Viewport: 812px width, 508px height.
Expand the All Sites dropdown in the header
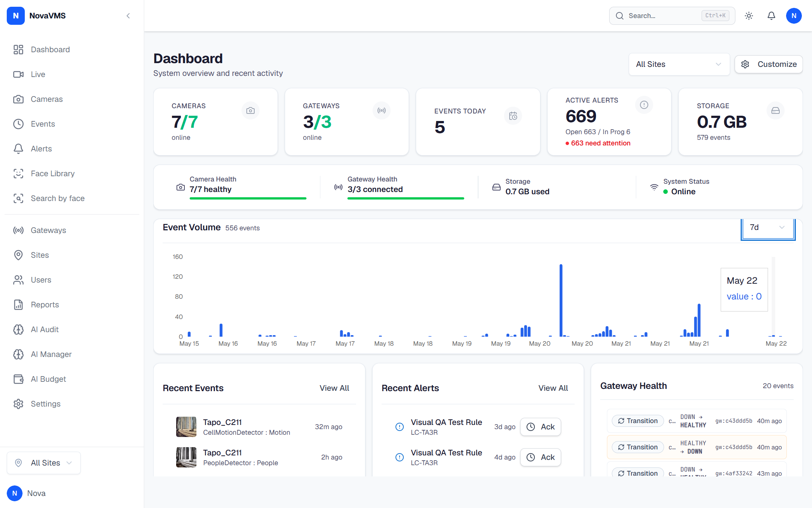pyautogui.click(x=679, y=64)
